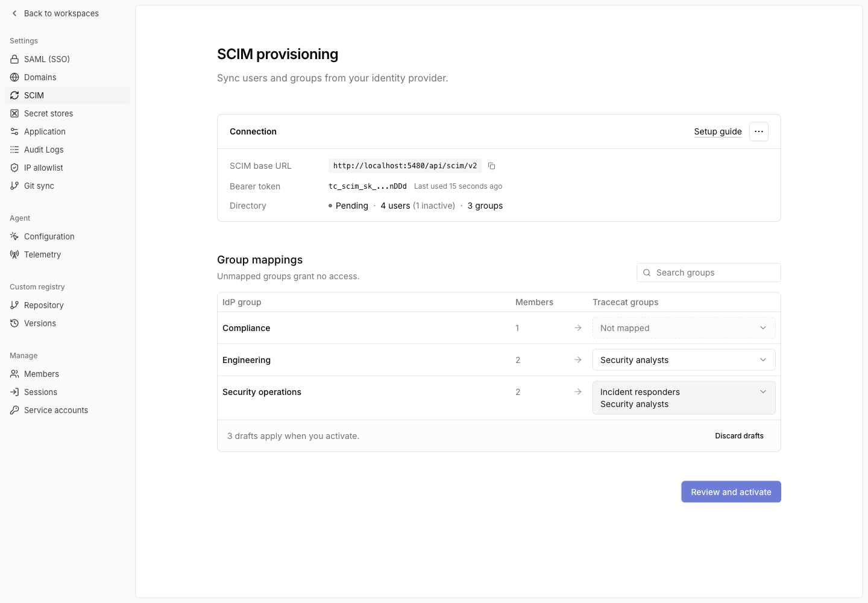
Task: Open the Domains settings page
Action: [68, 77]
